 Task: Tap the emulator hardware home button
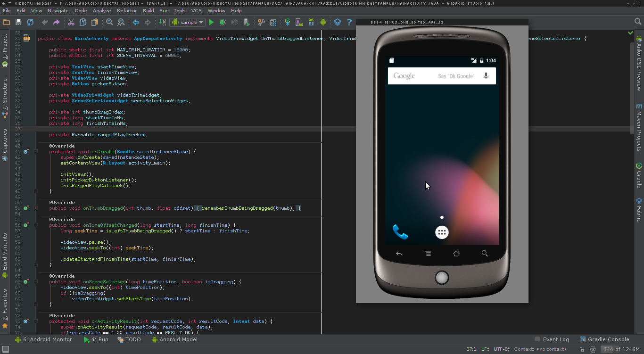coord(456,254)
